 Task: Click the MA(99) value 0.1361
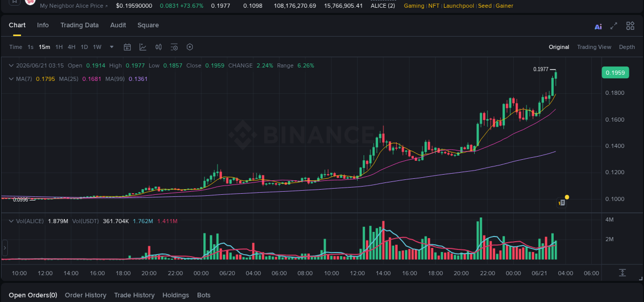coord(138,79)
